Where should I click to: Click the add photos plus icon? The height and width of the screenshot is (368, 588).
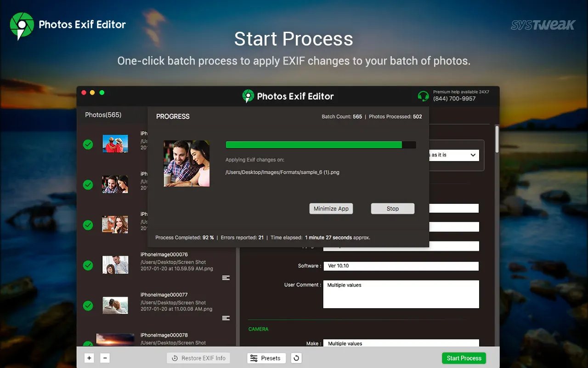coord(89,358)
